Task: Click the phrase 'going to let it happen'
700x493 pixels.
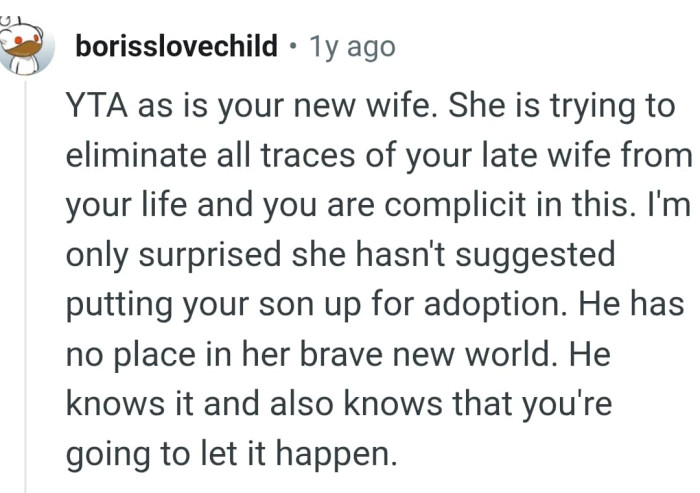Action: click(232, 453)
